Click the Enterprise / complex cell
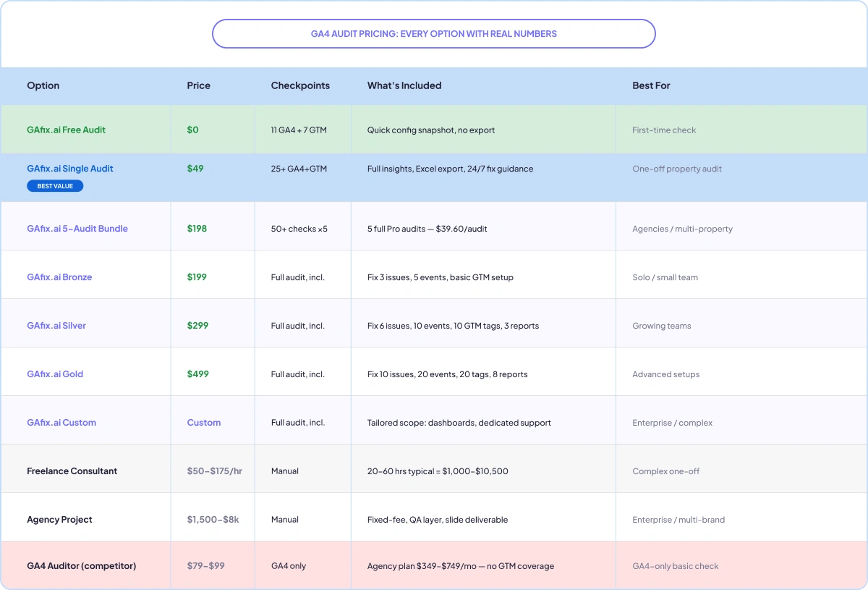This screenshot has height=590, width=868. tap(672, 423)
